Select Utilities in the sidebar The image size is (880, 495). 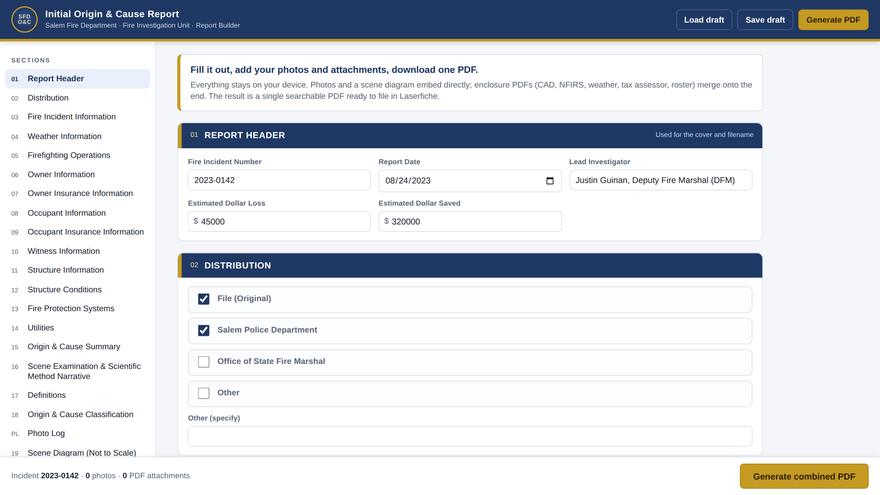point(77,328)
